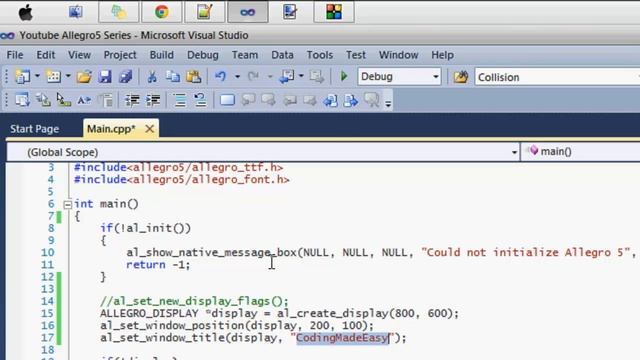Open the Debug menu
The width and height of the screenshot is (640, 360).
click(x=202, y=55)
